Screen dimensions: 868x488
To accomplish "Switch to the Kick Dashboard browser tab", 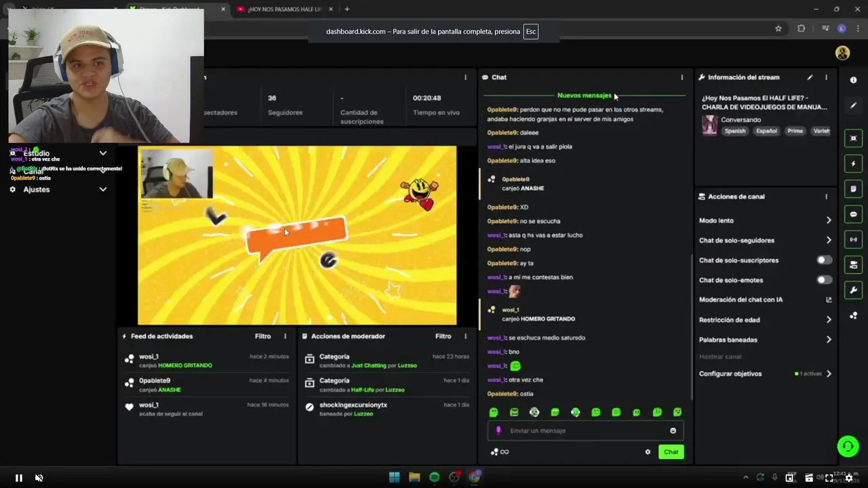I will pyautogui.click(x=175, y=9).
